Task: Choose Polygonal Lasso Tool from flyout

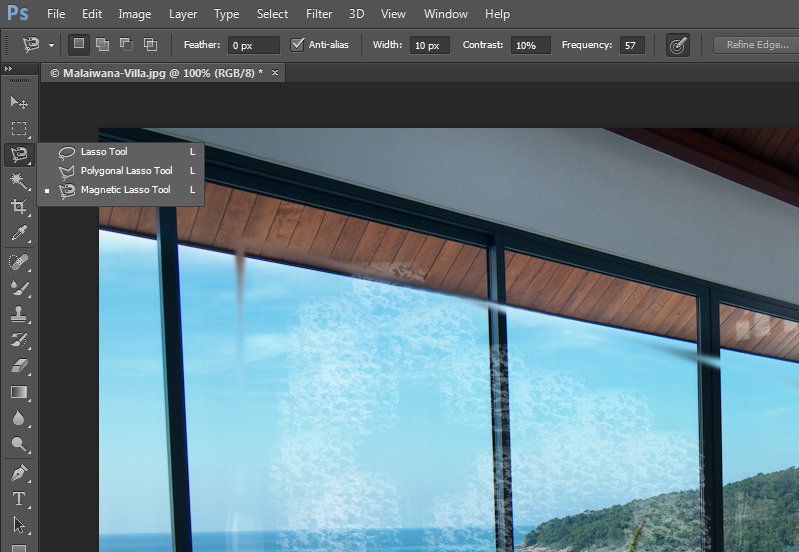Action: pos(126,171)
